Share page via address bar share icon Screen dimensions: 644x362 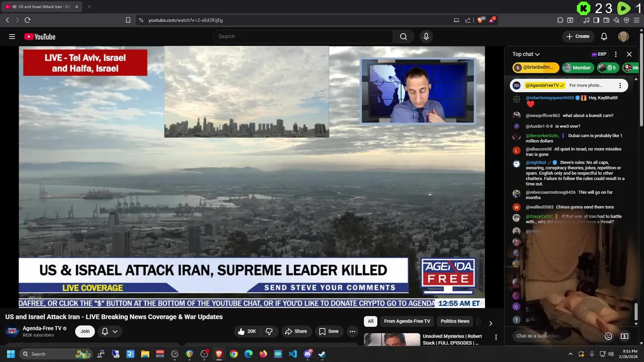tap(468, 20)
